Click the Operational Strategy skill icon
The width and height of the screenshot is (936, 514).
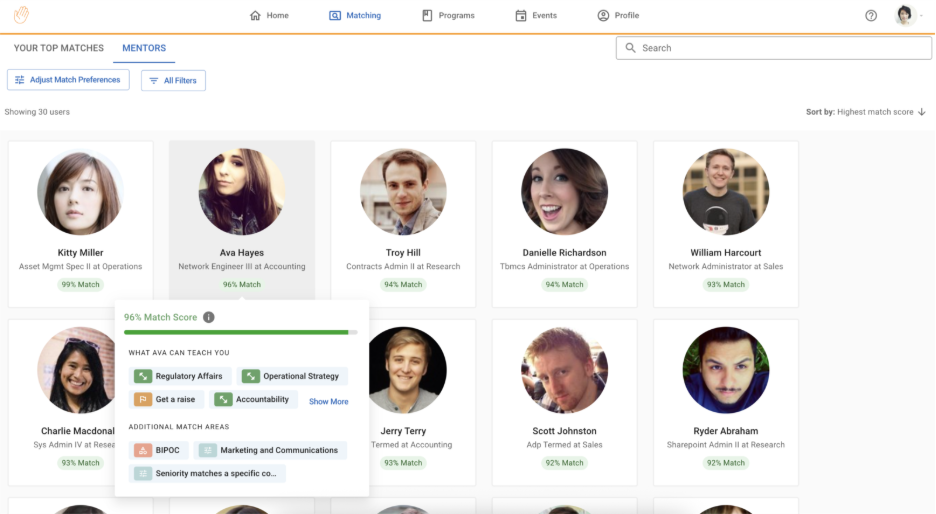tap(251, 377)
